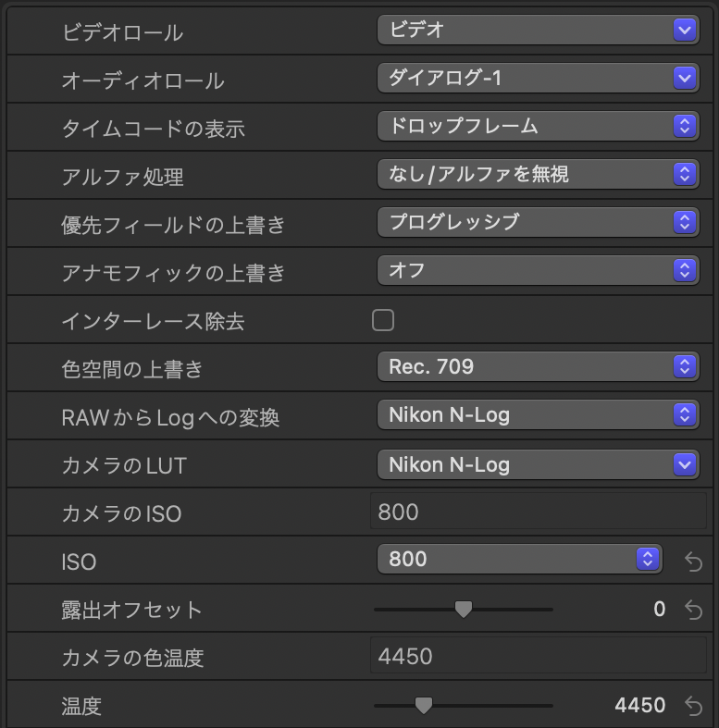This screenshot has height=728, width=719.
Task: Click the 温度 value 4450
Action: click(x=639, y=706)
